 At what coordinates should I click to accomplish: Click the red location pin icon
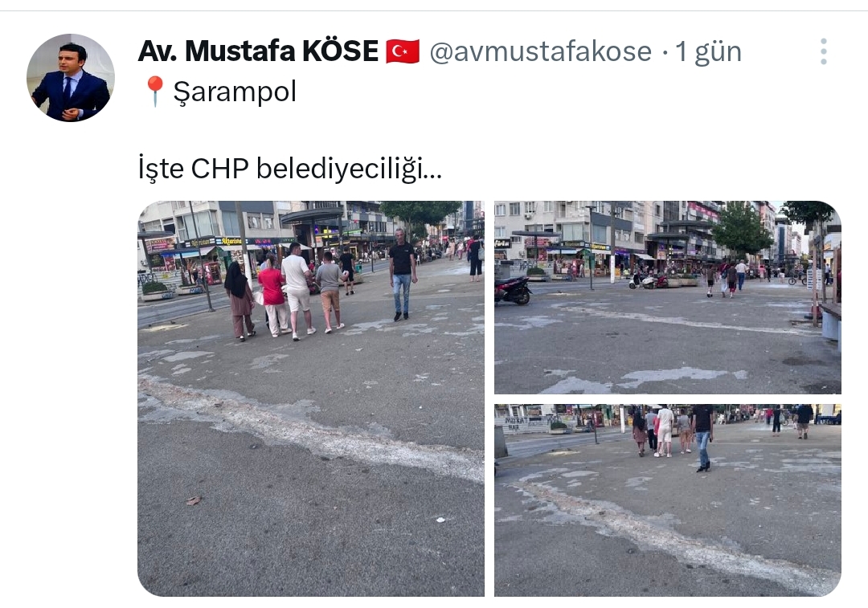[154, 92]
